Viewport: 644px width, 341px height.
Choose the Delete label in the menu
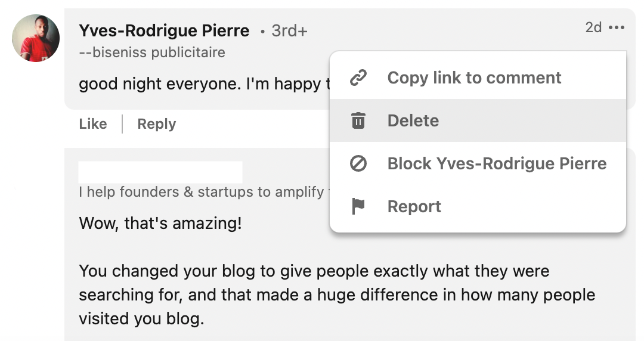(413, 120)
